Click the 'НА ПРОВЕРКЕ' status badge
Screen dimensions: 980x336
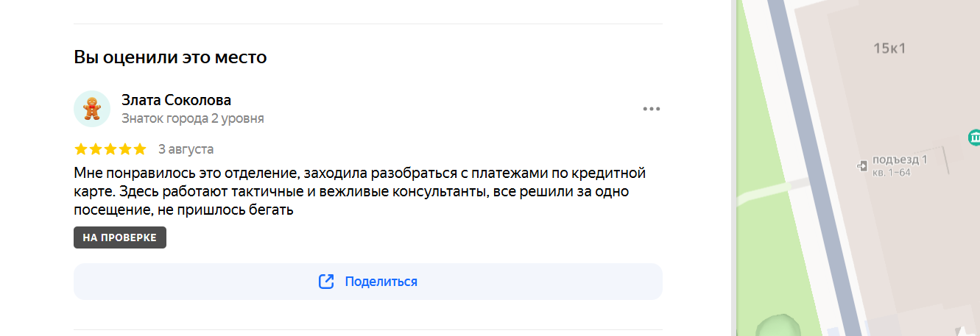pyautogui.click(x=120, y=237)
